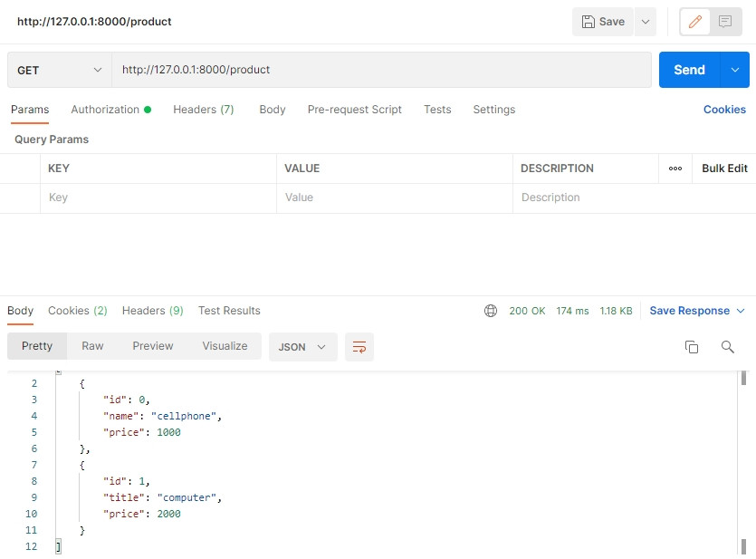756x559 pixels.
Task: Click the three-dots column options icon
Action: [675, 169]
